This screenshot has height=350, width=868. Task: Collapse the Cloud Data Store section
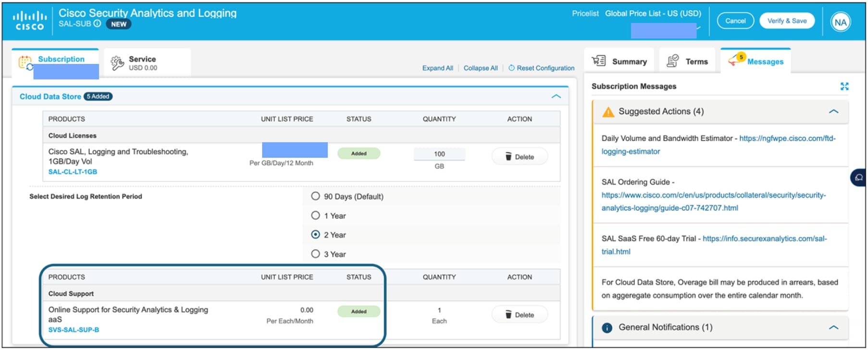(556, 97)
